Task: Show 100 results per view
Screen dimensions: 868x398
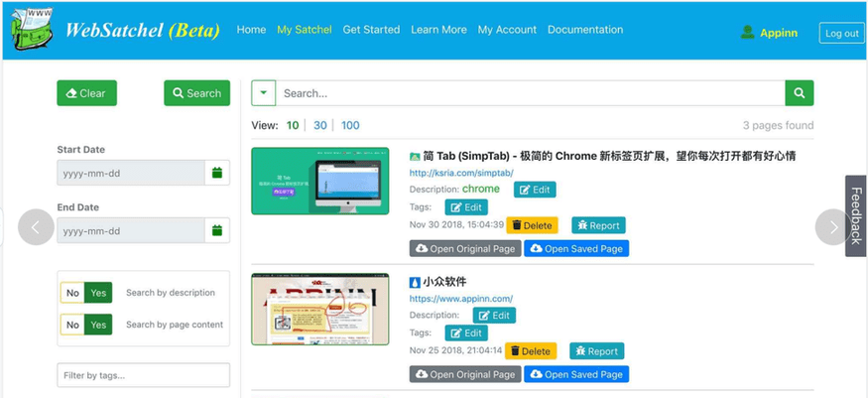Action: (x=350, y=125)
